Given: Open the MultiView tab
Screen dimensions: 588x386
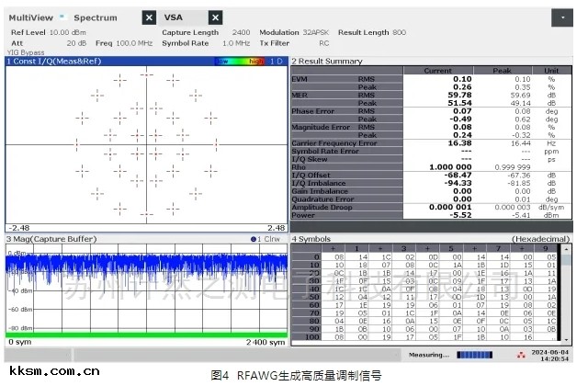Looking at the screenshot, I should coord(30,17).
